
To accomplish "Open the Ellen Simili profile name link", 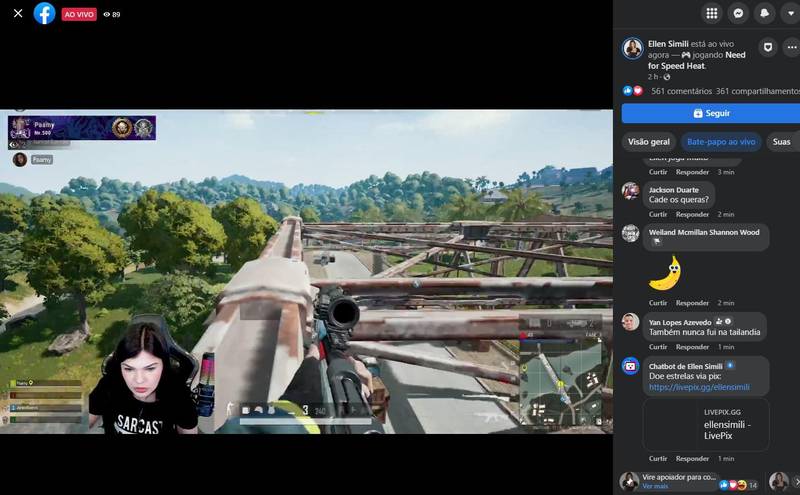I will click(668, 44).
